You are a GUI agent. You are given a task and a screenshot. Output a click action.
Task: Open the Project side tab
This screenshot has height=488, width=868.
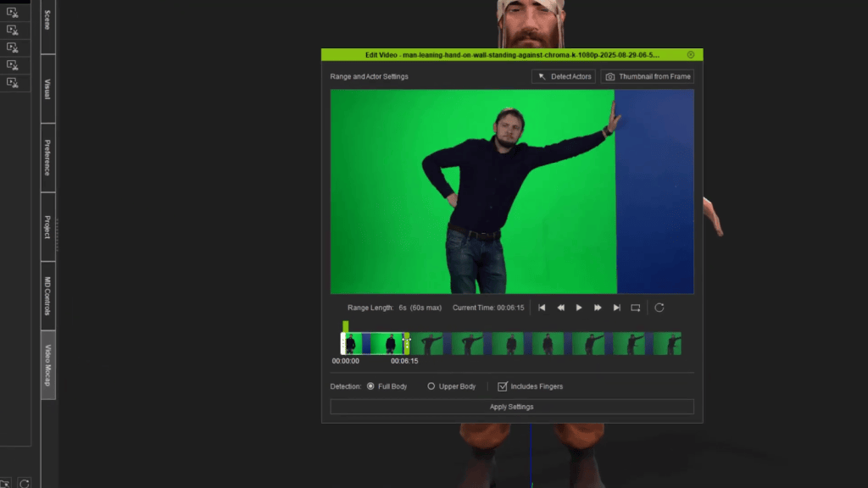(x=47, y=227)
